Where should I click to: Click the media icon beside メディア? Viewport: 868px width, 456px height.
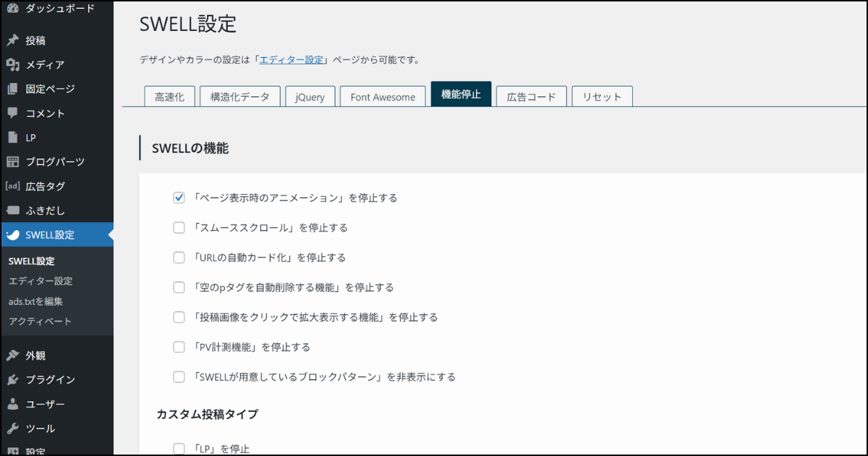pos(12,64)
